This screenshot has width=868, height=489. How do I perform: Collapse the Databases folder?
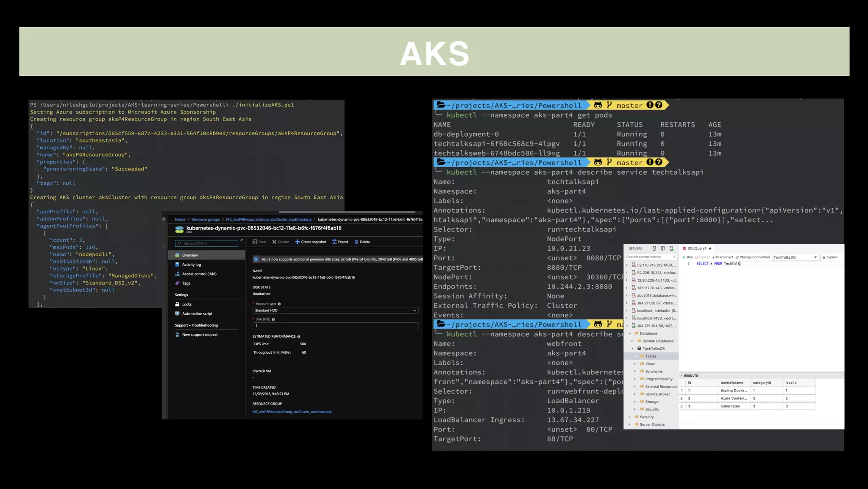click(x=630, y=333)
